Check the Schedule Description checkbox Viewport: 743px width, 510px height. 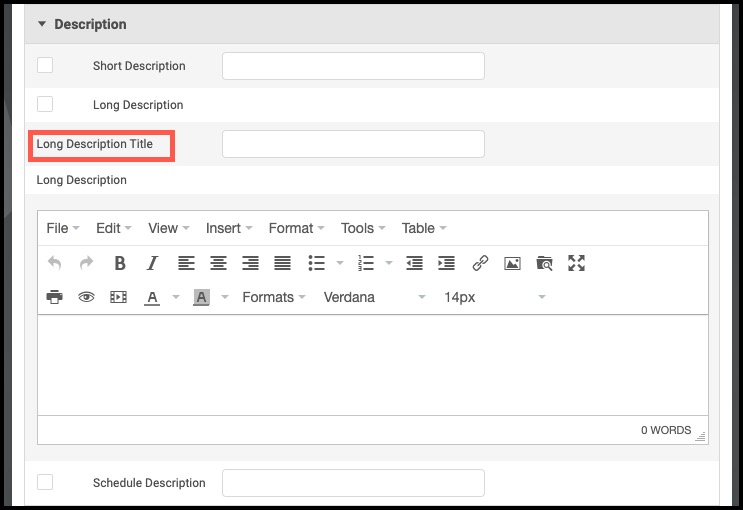(x=45, y=482)
